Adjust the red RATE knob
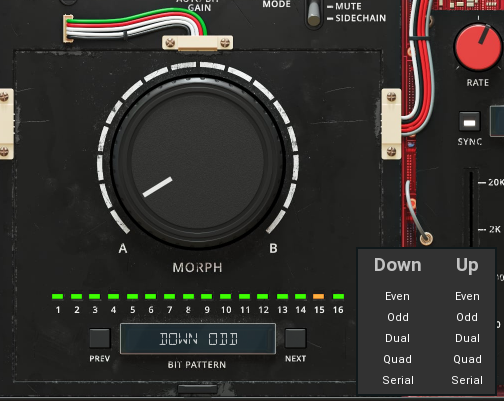Screen dimensions: 504x401 coord(478,46)
